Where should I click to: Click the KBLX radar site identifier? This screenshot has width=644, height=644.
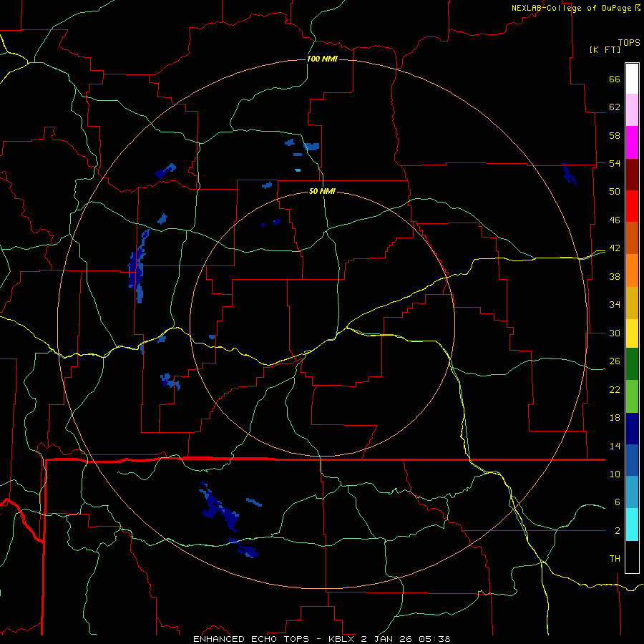341,639
